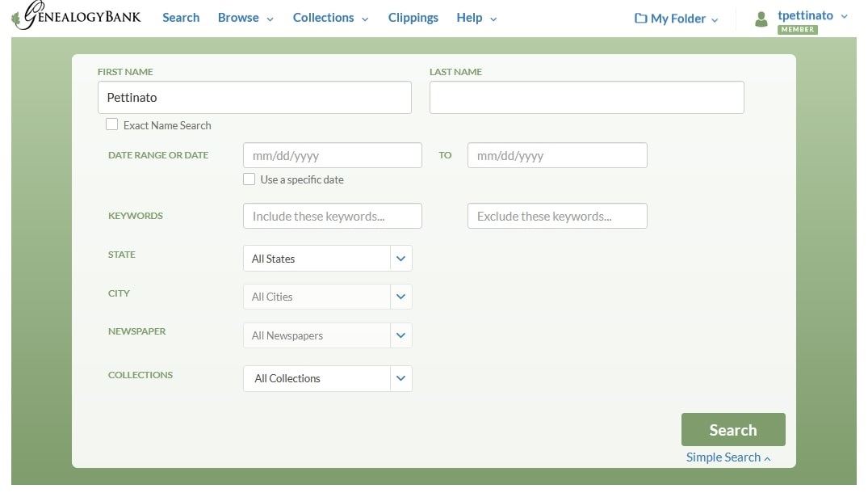
Task: Open the My Folder dropdown
Action: pos(677,19)
